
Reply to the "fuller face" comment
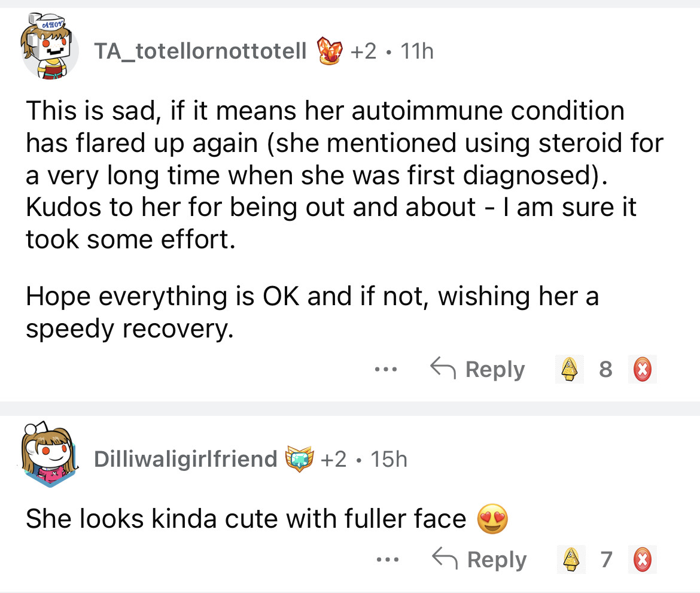pyautogui.click(x=479, y=559)
